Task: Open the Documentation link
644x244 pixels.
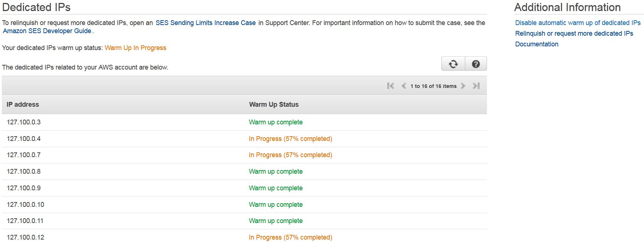Action: click(537, 44)
